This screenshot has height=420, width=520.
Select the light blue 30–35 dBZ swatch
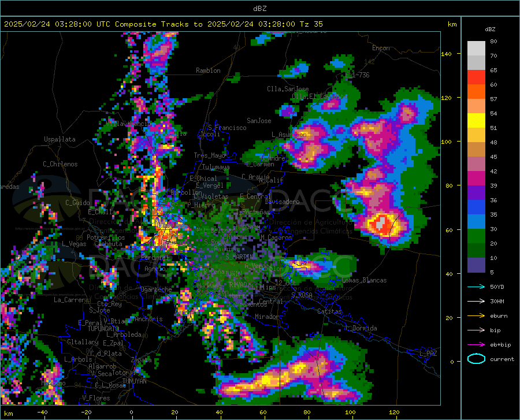pos(476,222)
